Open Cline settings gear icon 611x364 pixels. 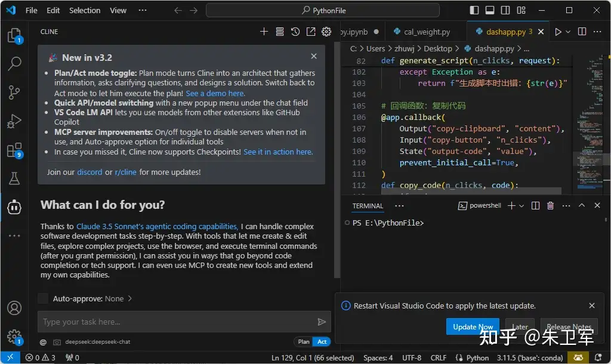[326, 32]
